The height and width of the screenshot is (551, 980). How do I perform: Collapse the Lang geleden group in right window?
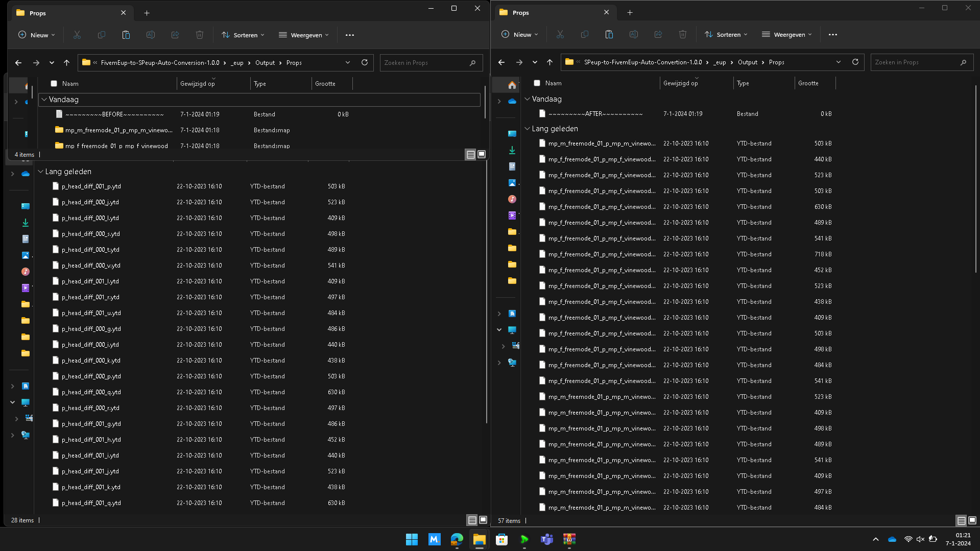[528, 129]
